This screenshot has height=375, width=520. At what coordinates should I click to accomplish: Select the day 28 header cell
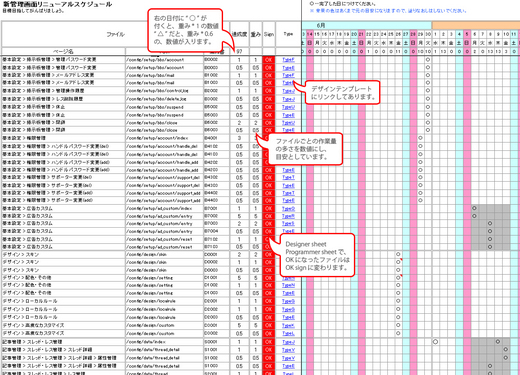click(x=413, y=34)
